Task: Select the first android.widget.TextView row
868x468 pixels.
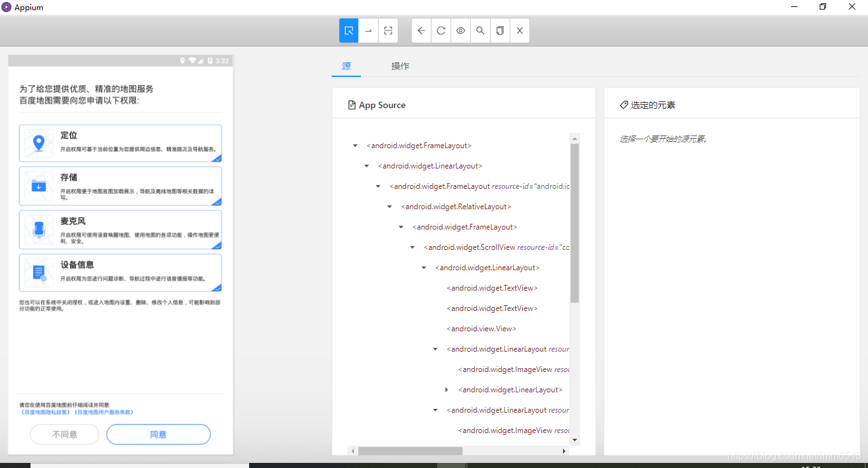Action: pyautogui.click(x=492, y=288)
